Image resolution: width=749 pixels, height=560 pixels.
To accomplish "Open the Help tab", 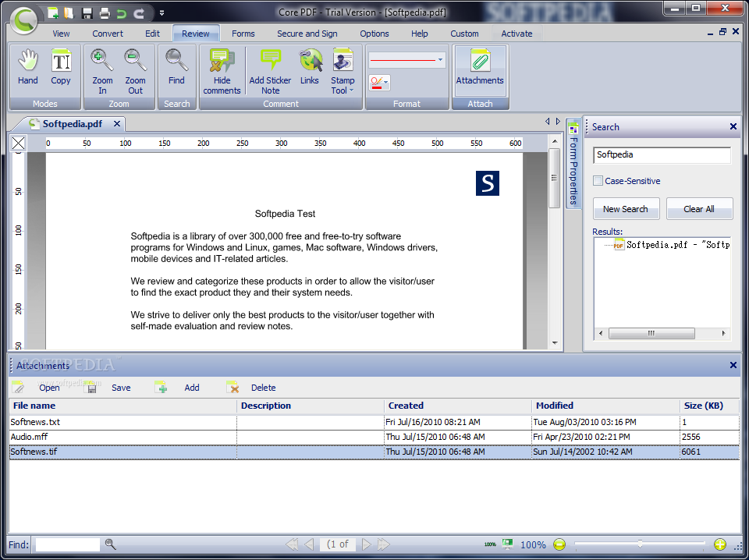I will 420,34.
